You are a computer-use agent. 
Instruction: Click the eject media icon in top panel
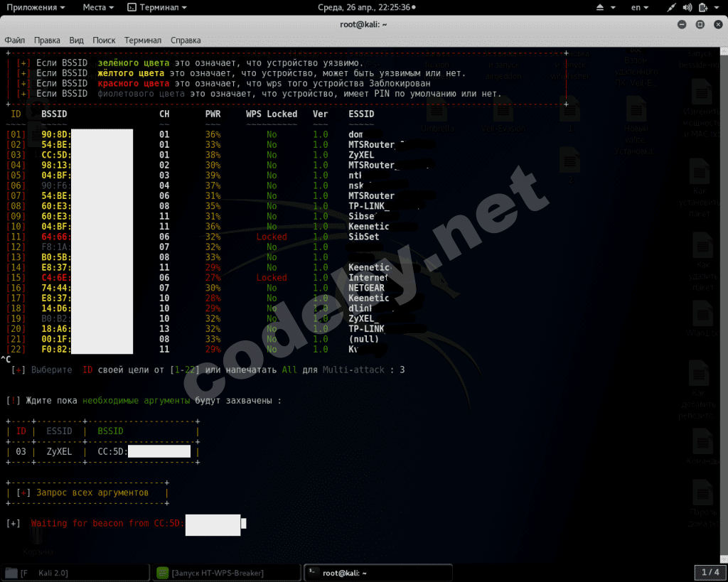pos(600,7)
